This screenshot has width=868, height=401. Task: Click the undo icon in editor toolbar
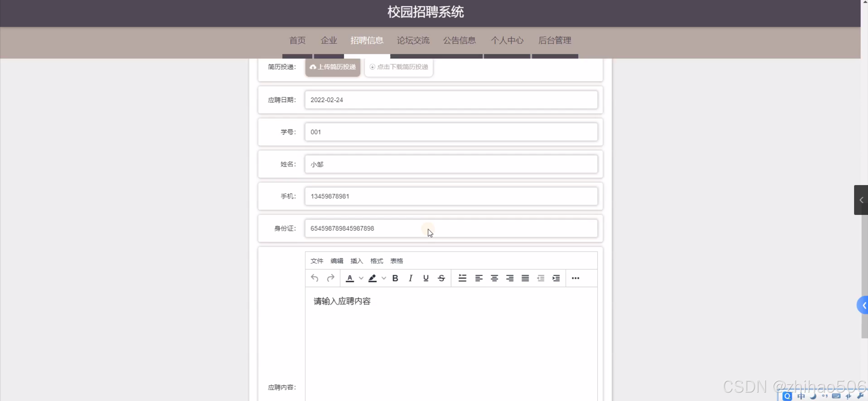pyautogui.click(x=314, y=278)
